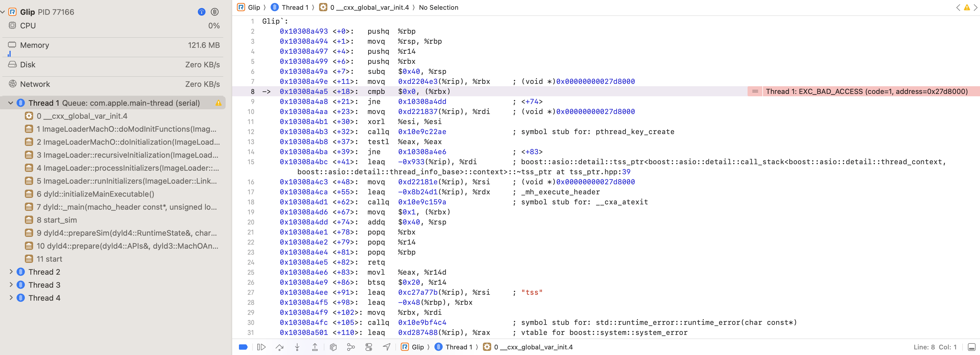Toggle debug area visibility at bottom right
Image resolution: width=980 pixels, height=355 pixels.
click(971, 347)
